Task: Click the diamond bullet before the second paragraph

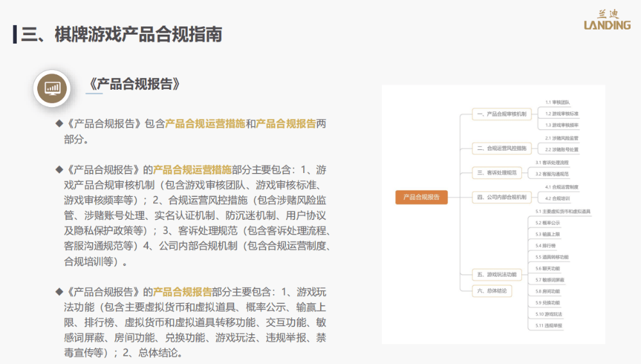Action: [59, 169]
